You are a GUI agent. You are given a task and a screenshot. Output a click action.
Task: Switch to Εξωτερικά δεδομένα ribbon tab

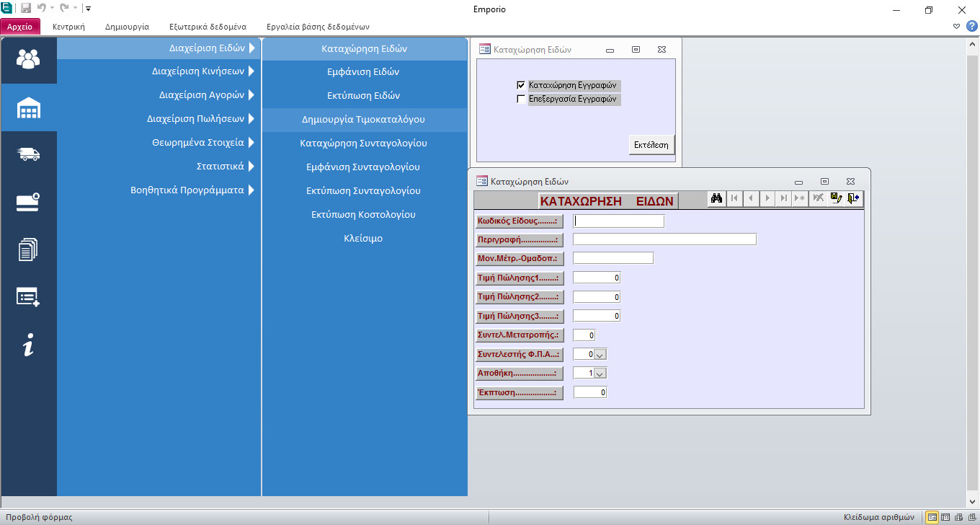208,27
